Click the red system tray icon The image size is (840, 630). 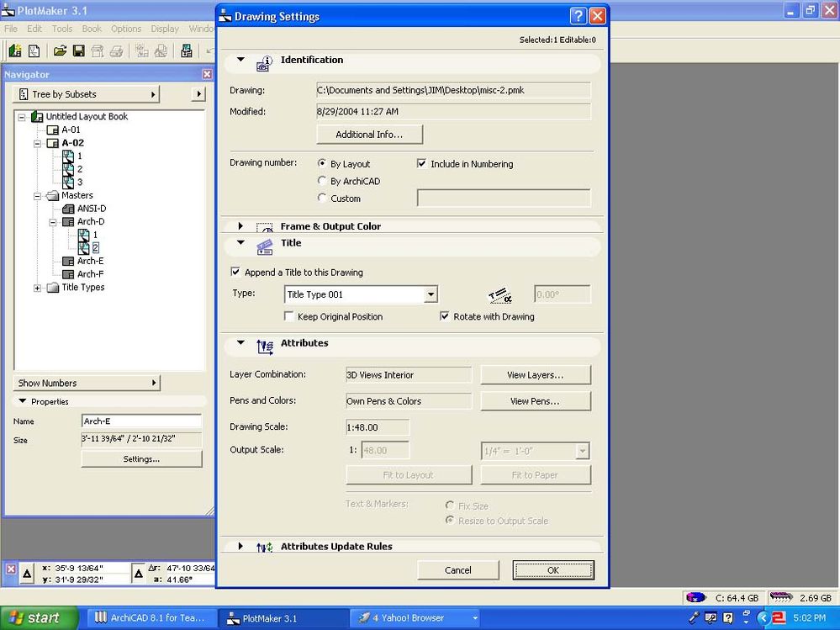point(779,618)
